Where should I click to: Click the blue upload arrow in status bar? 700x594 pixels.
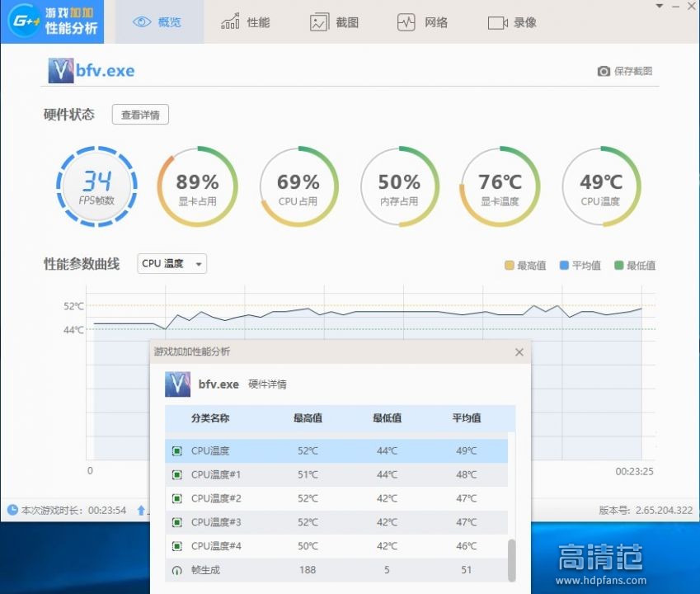[x=141, y=510]
